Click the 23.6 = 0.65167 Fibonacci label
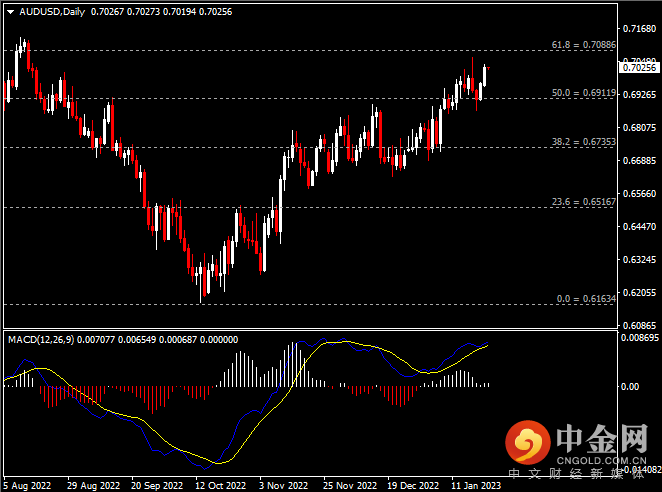662x492 pixels. click(583, 202)
